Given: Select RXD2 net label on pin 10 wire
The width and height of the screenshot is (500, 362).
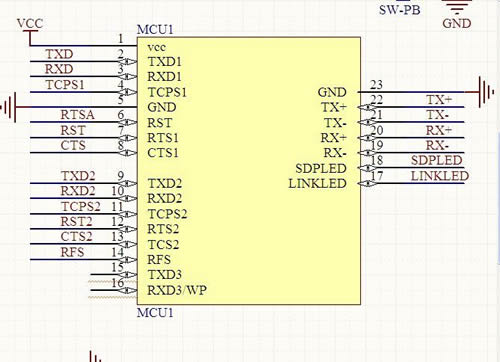Looking at the screenshot, I should 78,191.
